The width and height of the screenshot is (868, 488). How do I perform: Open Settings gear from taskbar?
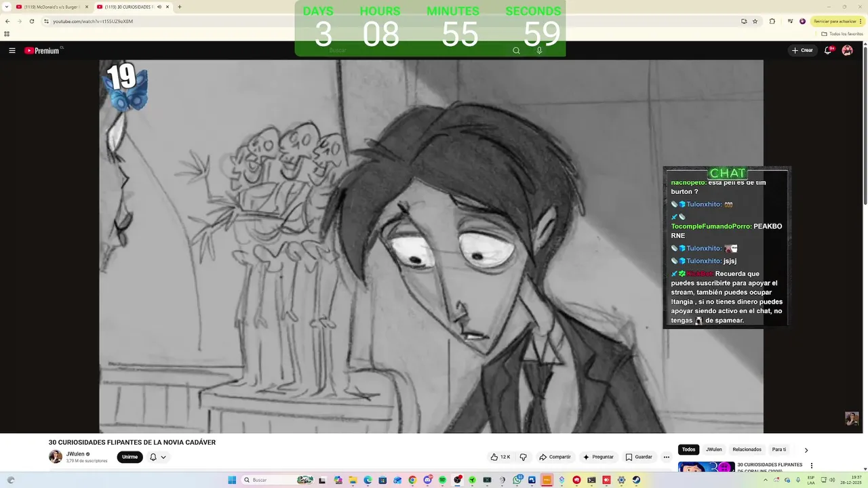(x=621, y=480)
